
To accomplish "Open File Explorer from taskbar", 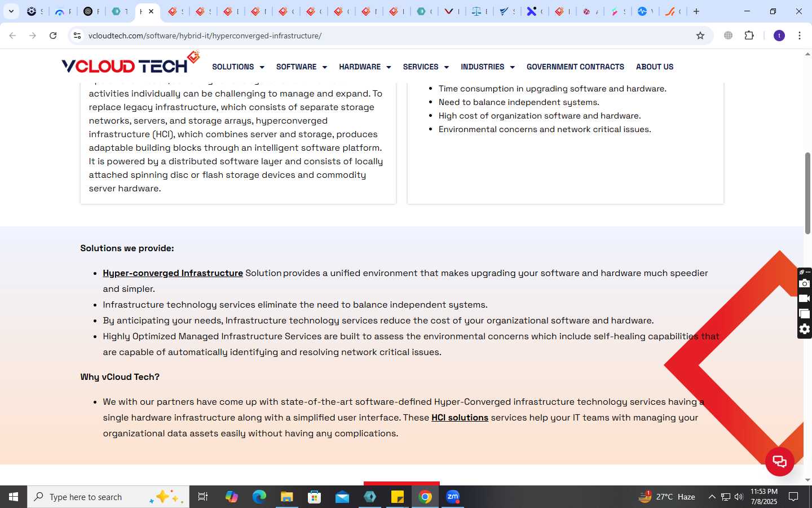I will point(287,497).
